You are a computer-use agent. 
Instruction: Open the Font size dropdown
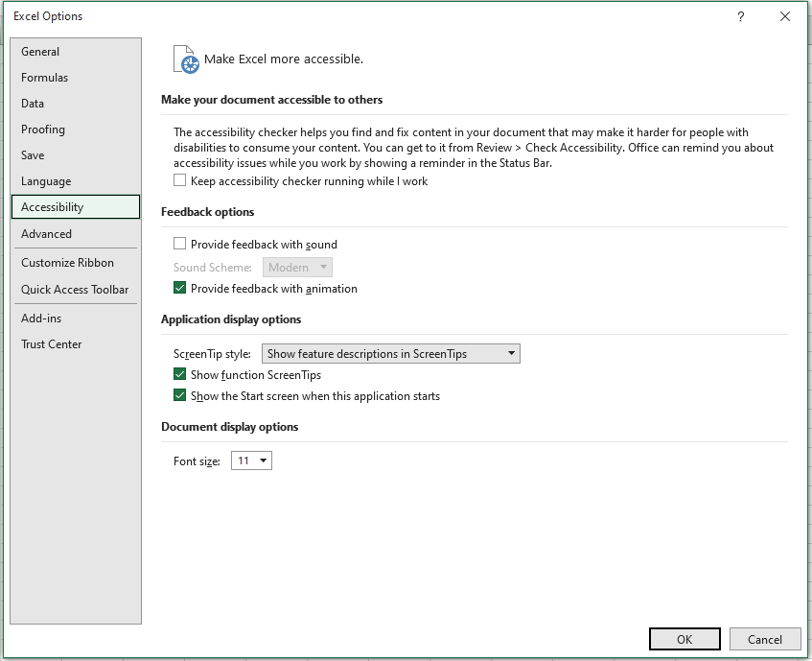pyautogui.click(x=251, y=460)
